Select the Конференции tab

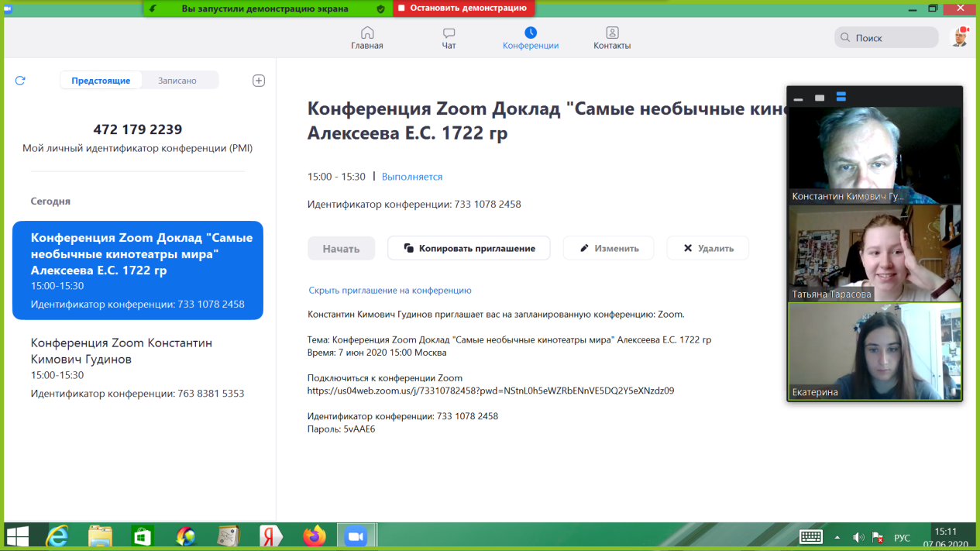coord(531,38)
